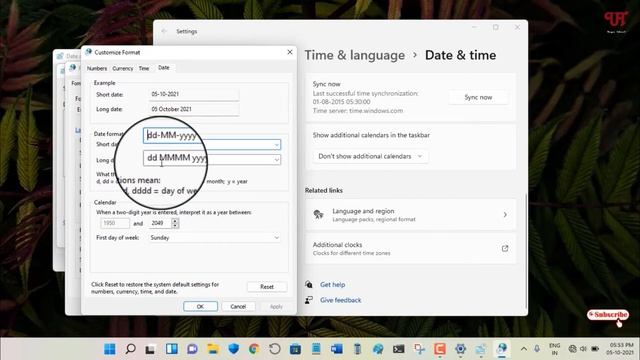This screenshot has width=640, height=360.
Task: Increase the two-digit year end value
Action: point(175,221)
